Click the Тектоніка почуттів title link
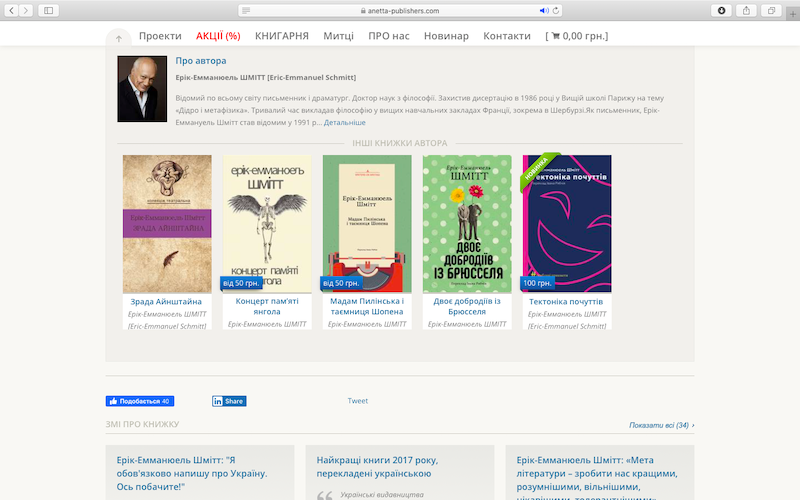Viewport: 800px width, 500px height. [566, 302]
